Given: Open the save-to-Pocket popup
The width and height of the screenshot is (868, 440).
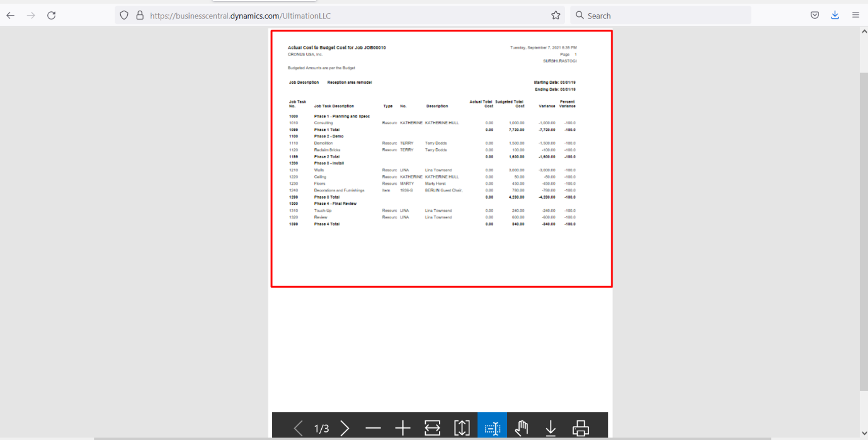Looking at the screenshot, I should [814, 14].
